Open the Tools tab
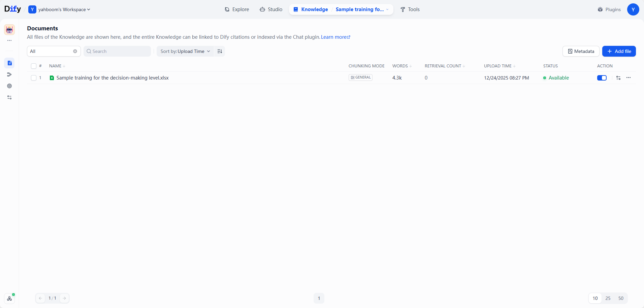The image size is (644, 308). click(410, 9)
